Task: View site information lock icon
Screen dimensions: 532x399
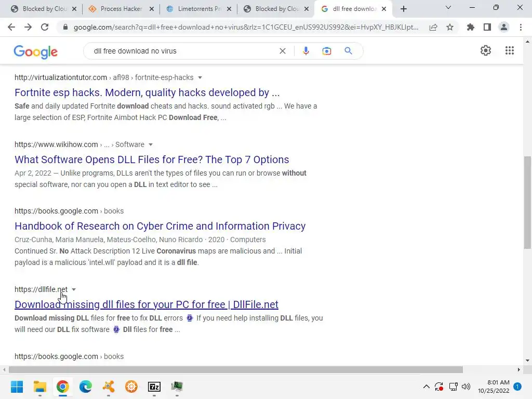Action: click(x=65, y=27)
